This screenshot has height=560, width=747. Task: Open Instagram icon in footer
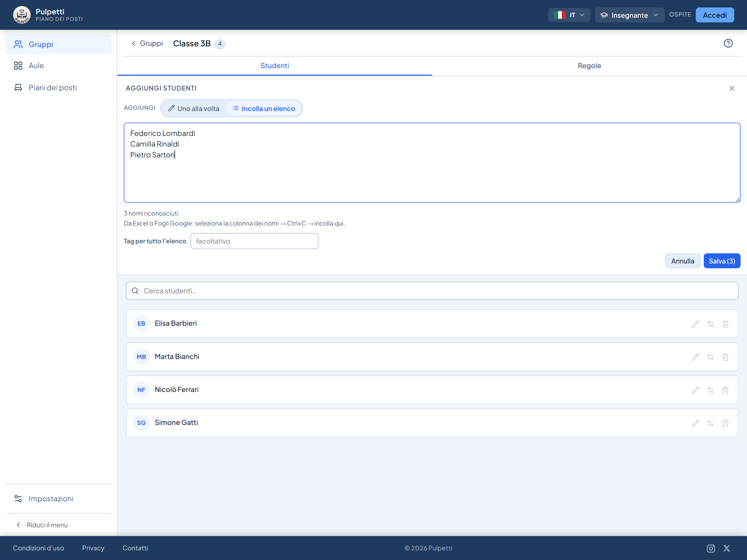coord(711,548)
